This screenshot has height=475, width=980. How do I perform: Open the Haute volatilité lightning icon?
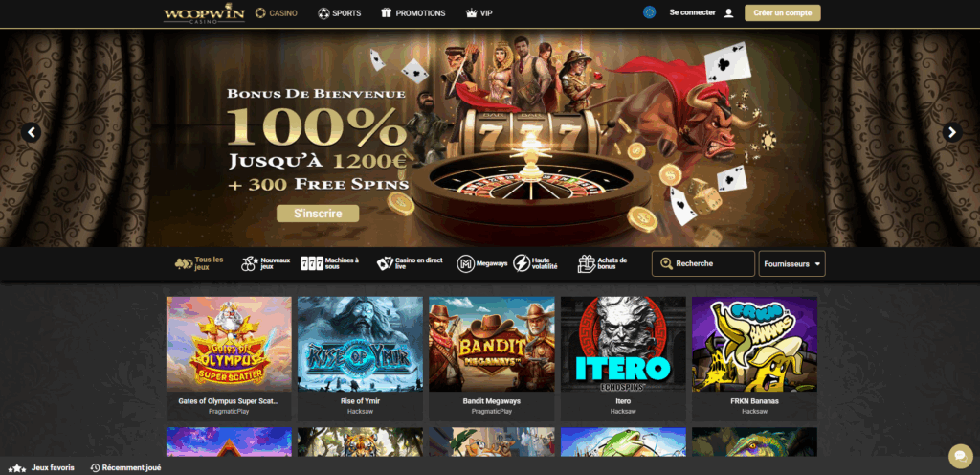pos(522,263)
